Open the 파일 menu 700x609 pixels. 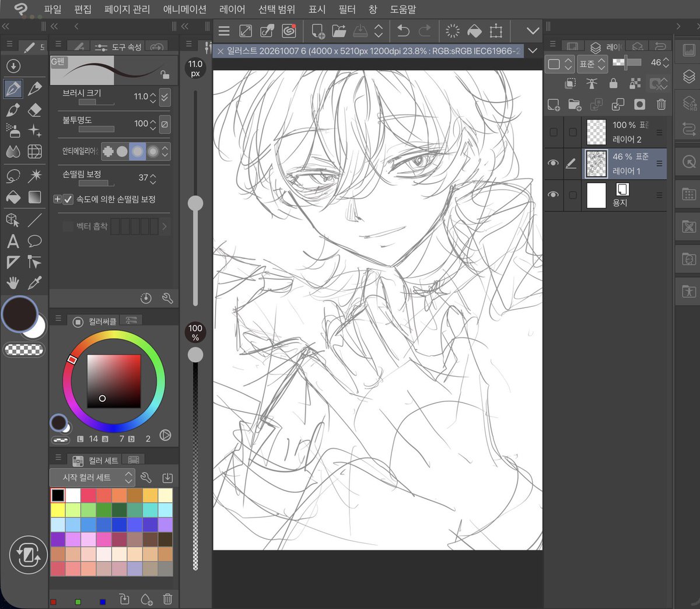52,9
